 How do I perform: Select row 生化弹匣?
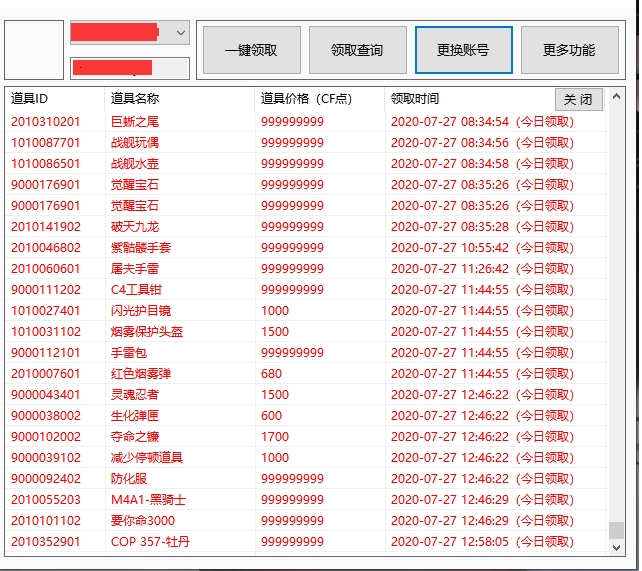point(305,416)
